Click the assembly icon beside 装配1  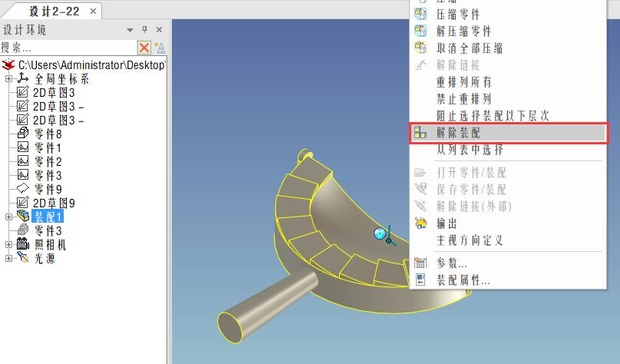pos(23,216)
